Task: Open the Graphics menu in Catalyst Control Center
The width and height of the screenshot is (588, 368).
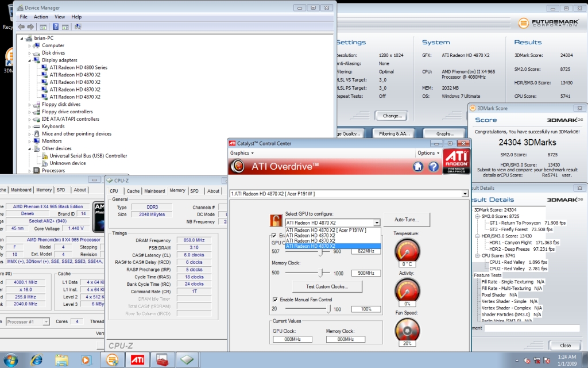Action: coord(242,153)
